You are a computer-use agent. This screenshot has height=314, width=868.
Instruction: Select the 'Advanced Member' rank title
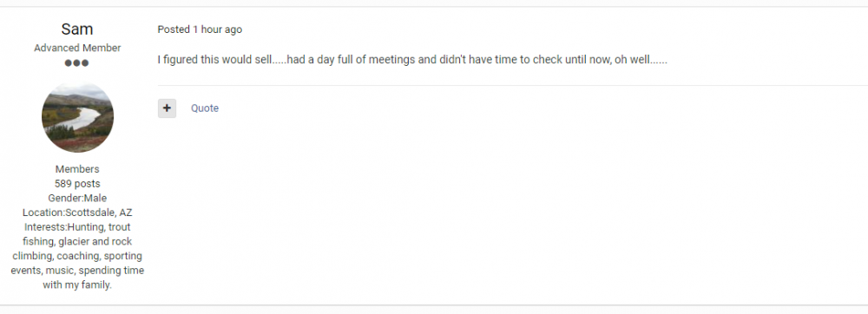(77, 48)
